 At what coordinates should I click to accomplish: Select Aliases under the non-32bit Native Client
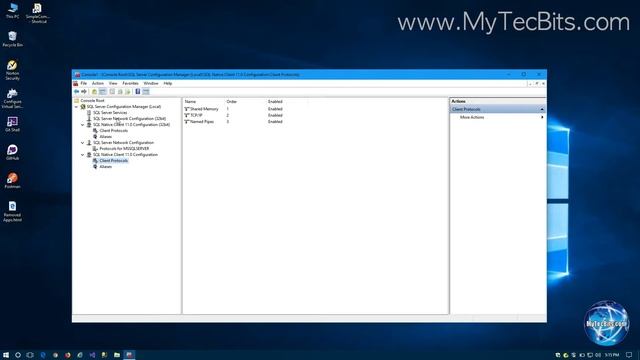click(x=106, y=167)
